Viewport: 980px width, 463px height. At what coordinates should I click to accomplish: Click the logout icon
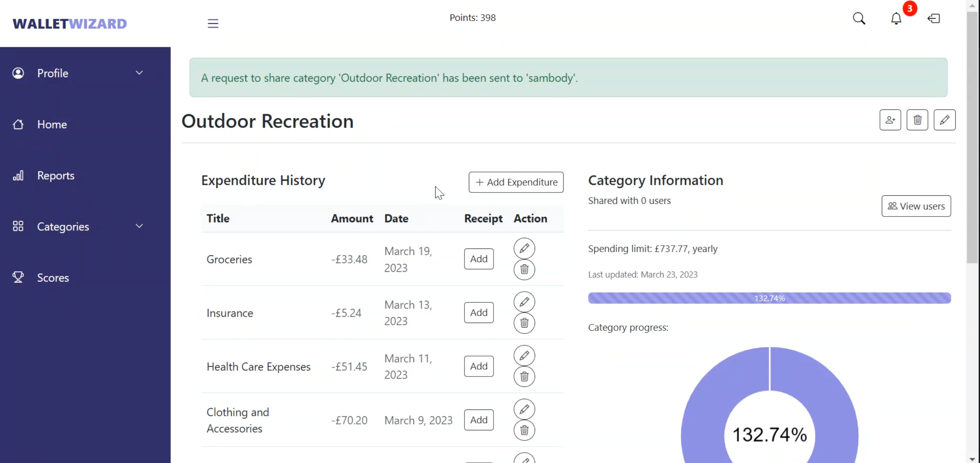(x=934, y=18)
